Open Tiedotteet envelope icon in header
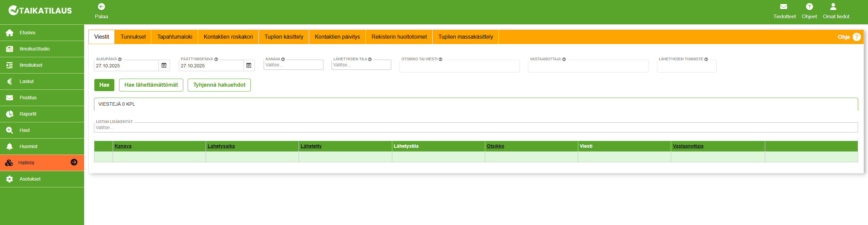Image resolution: width=868 pixels, height=225 pixels. tap(784, 7)
